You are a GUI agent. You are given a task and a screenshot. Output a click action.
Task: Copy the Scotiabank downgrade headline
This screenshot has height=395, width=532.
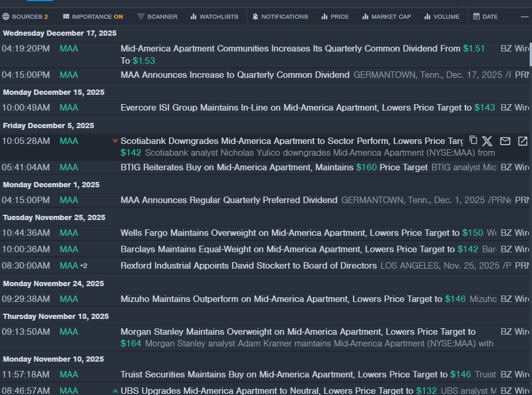[x=474, y=140]
